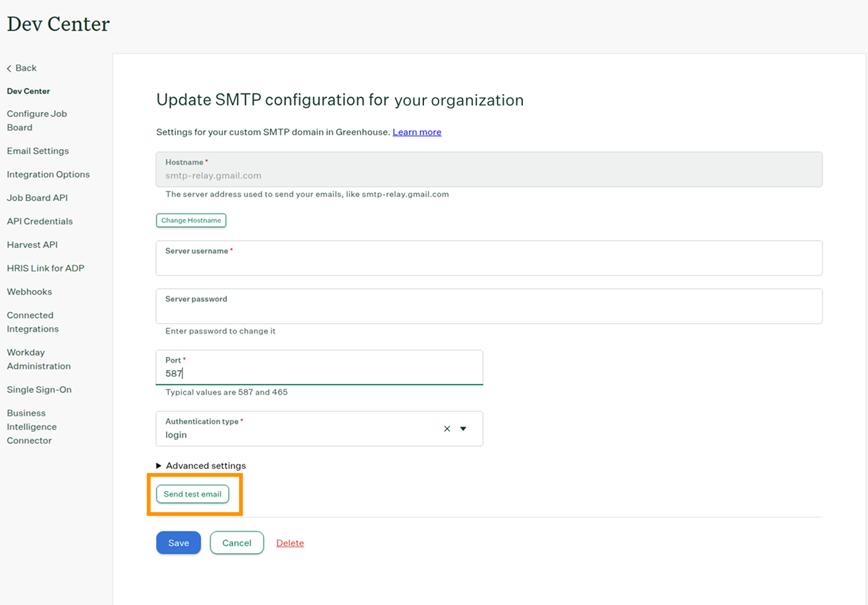Focus the Server username field
Image resolution: width=868 pixels, height=605 pixels.
click(489, 263)
